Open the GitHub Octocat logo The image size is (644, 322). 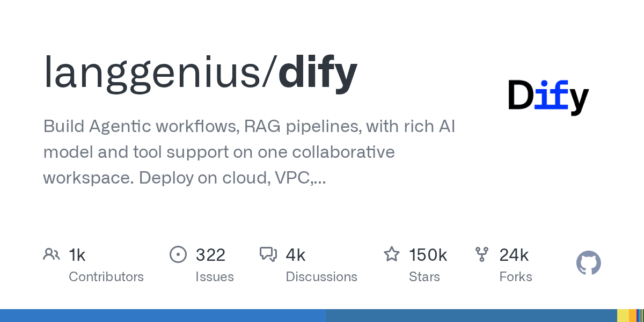click(588, 263)
